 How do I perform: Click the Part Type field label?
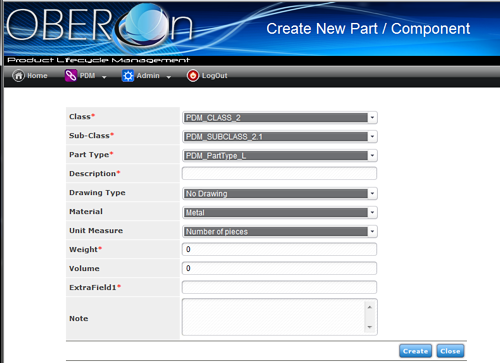pyautogui.click(x=91, y=155)
